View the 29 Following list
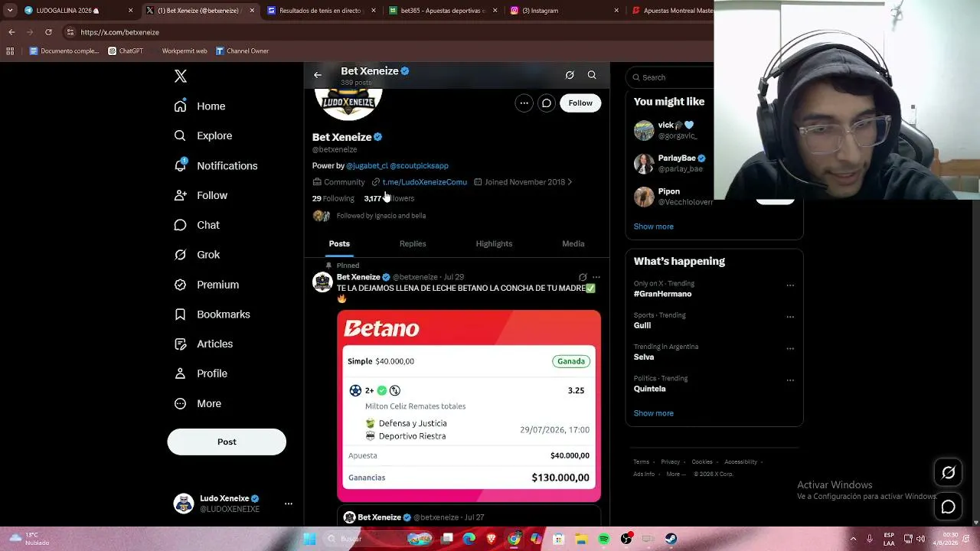 333,198
